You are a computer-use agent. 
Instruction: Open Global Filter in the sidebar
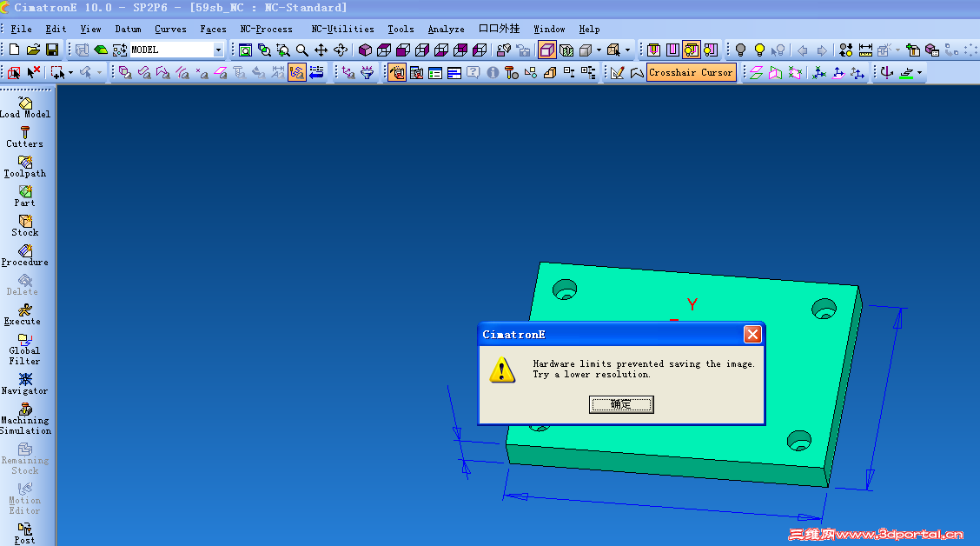(x=25, y=349)
